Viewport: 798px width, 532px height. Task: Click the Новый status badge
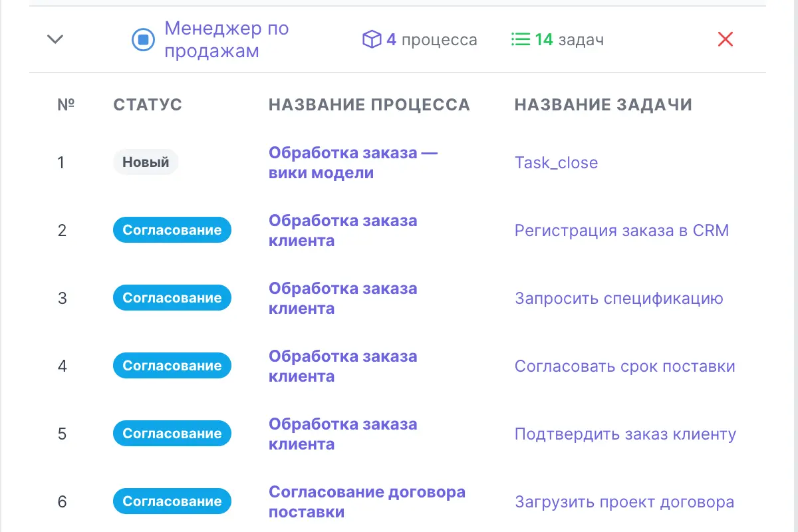pos(146,162)
